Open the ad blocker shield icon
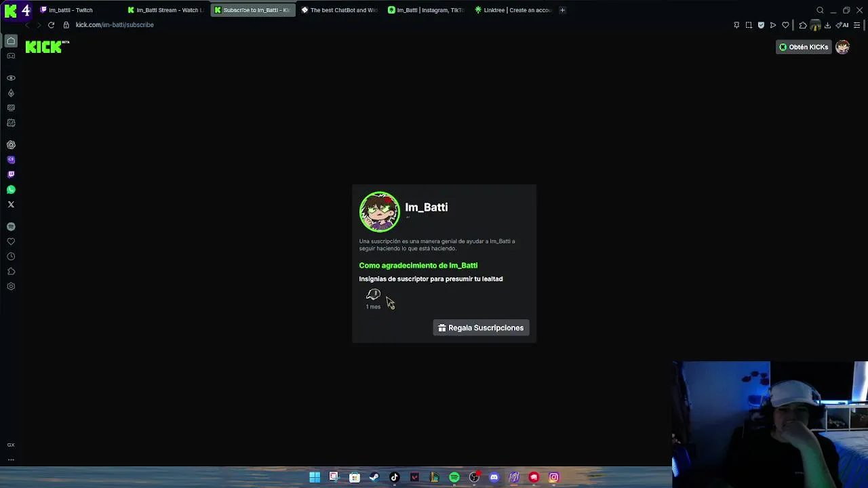 coord(761,25)
